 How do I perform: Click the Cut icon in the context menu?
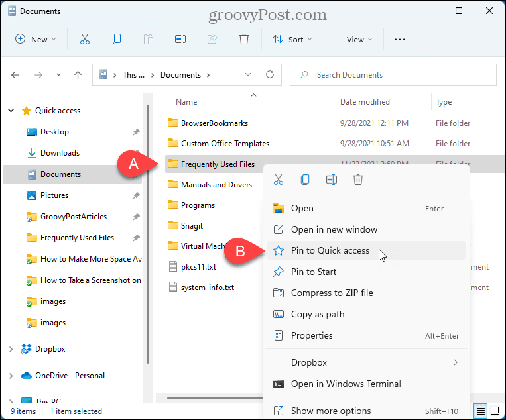279,180
